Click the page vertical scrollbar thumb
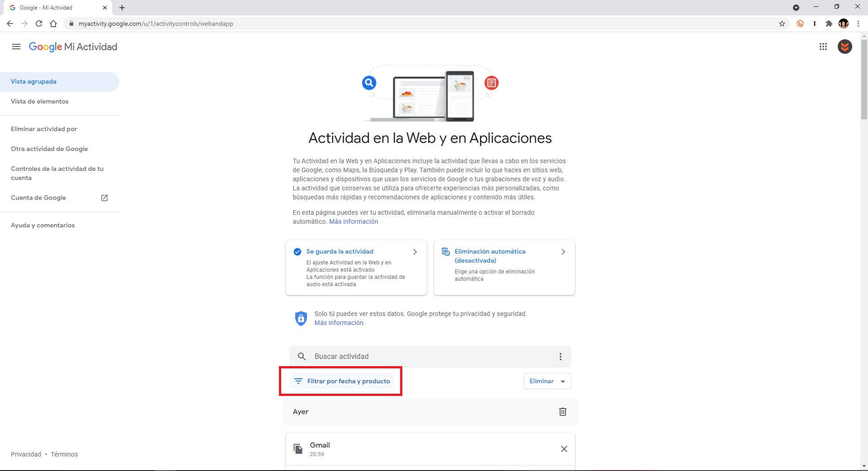The width and height of the screenshot is (868, 471). [x=864, y=79]
